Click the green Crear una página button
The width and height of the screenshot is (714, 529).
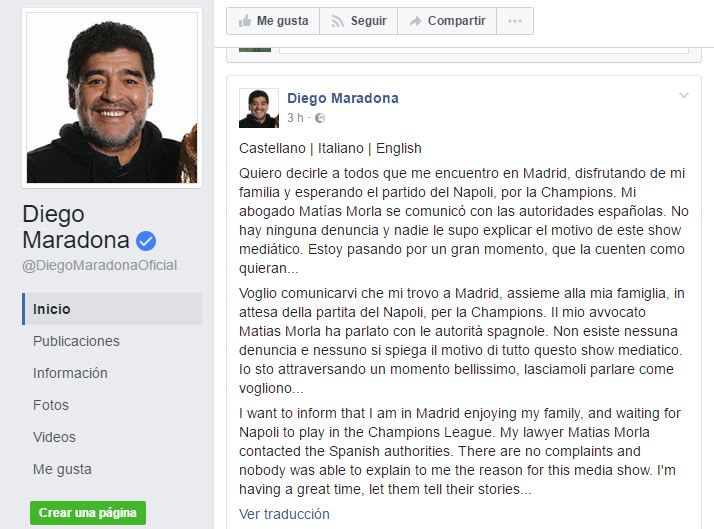point(88,513)
